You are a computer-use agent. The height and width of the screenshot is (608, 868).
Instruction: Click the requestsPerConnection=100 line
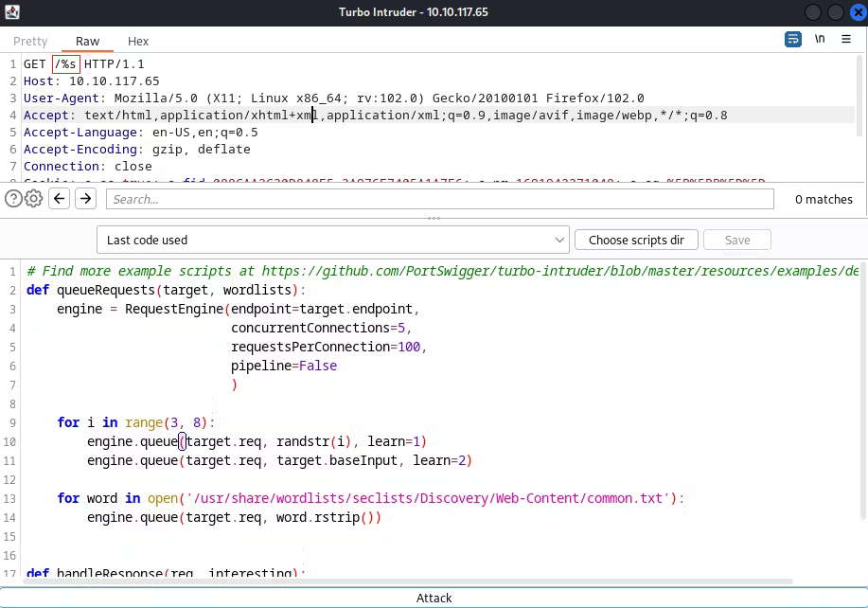coord(328,347)
